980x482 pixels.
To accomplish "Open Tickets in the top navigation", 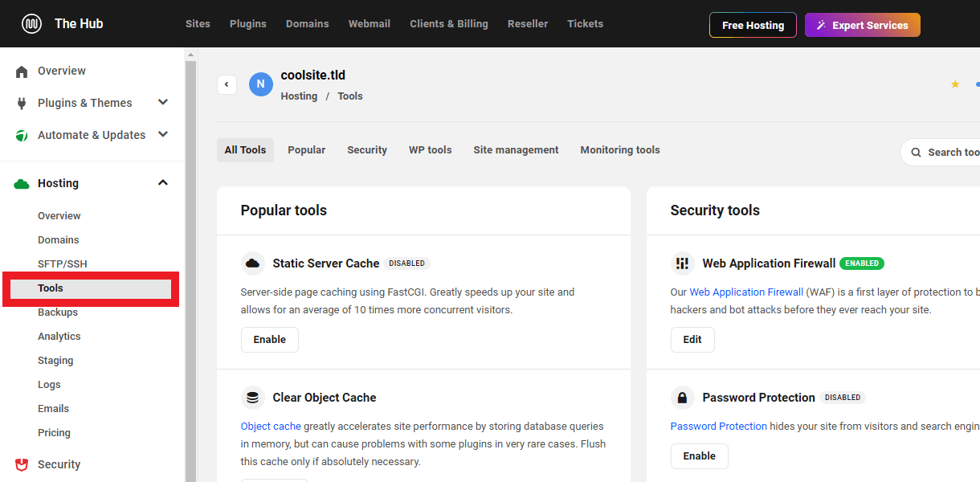I will [586, 24].
